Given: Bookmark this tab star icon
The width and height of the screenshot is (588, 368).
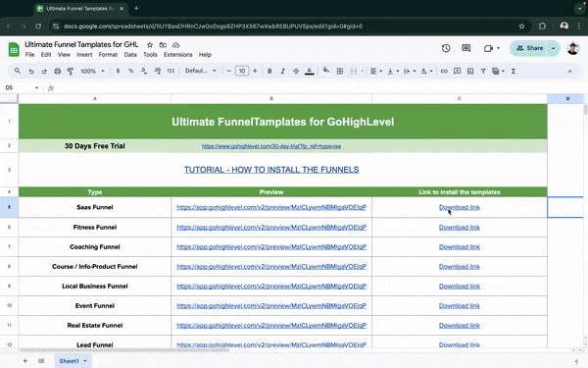Looking at the screenshot, I should 521,26.
